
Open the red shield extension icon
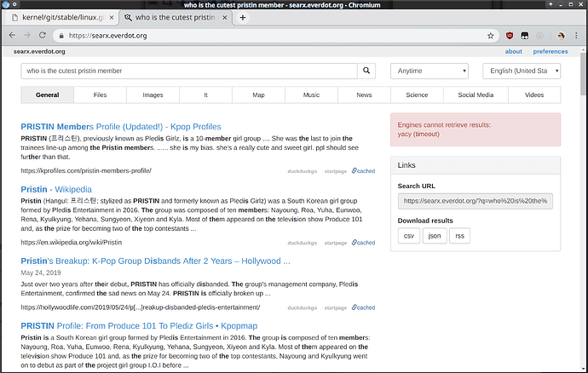tap(510, 36)
